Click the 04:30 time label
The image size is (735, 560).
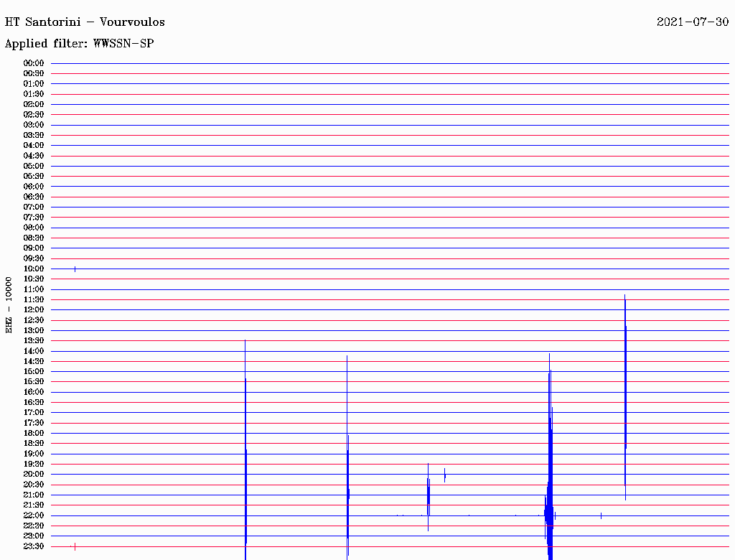(34, 156)
